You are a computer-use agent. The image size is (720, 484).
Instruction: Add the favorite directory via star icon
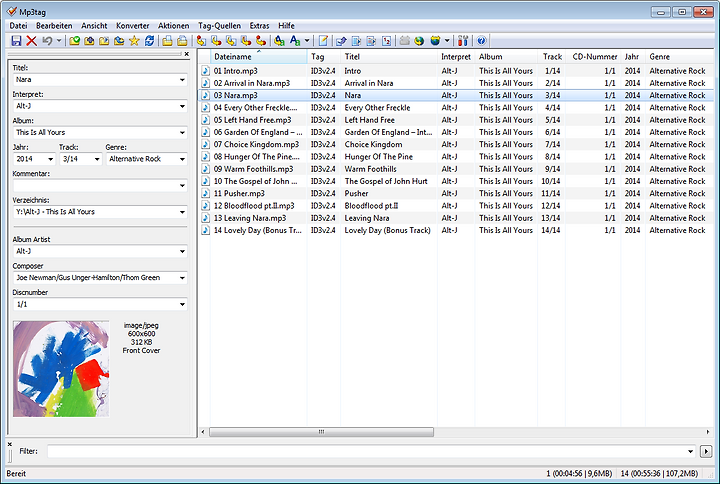[134, 41]
